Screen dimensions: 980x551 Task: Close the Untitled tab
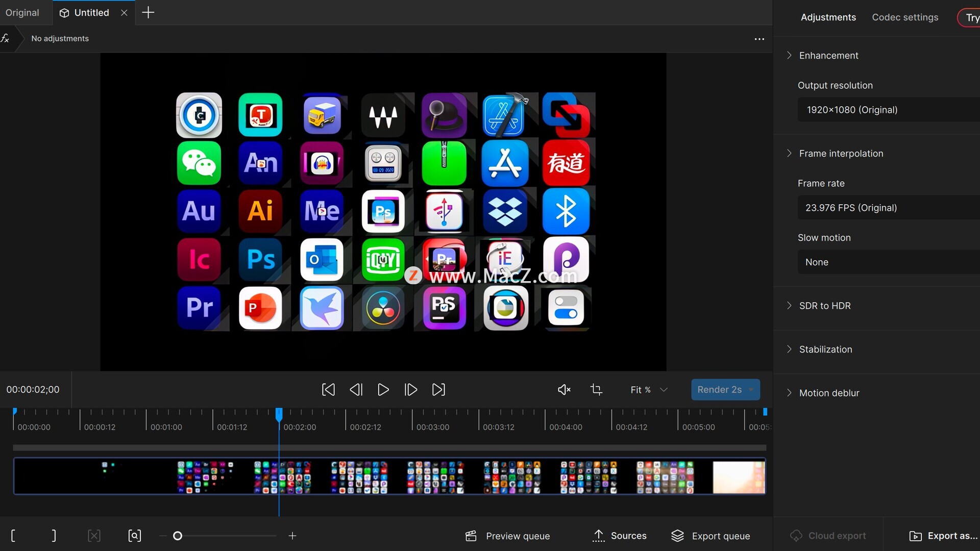coord(124,13)
